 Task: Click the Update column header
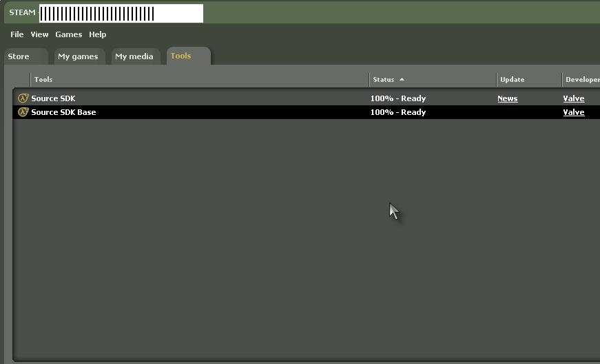pyautogui.click(x=529, y=80)
